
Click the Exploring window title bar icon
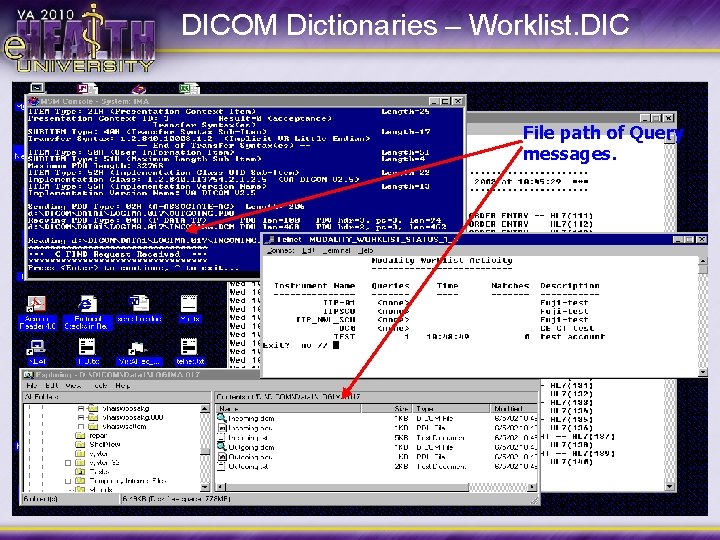28,375
